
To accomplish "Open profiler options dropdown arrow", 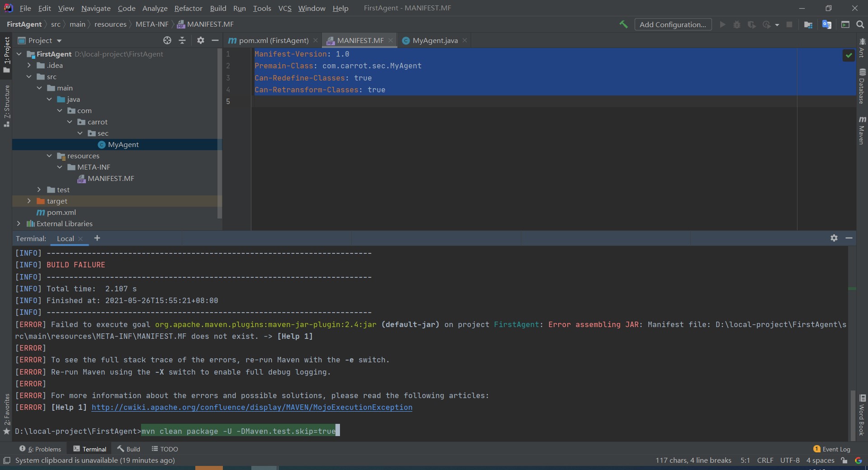I will coord(777,25).
